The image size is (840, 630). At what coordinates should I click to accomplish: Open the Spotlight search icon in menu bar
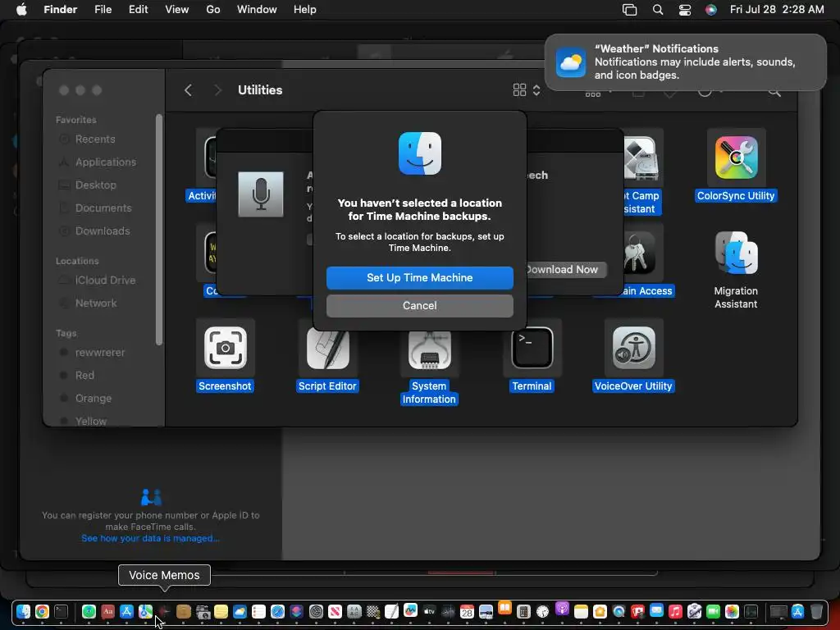pyautogui.click(x=658, y=10)
